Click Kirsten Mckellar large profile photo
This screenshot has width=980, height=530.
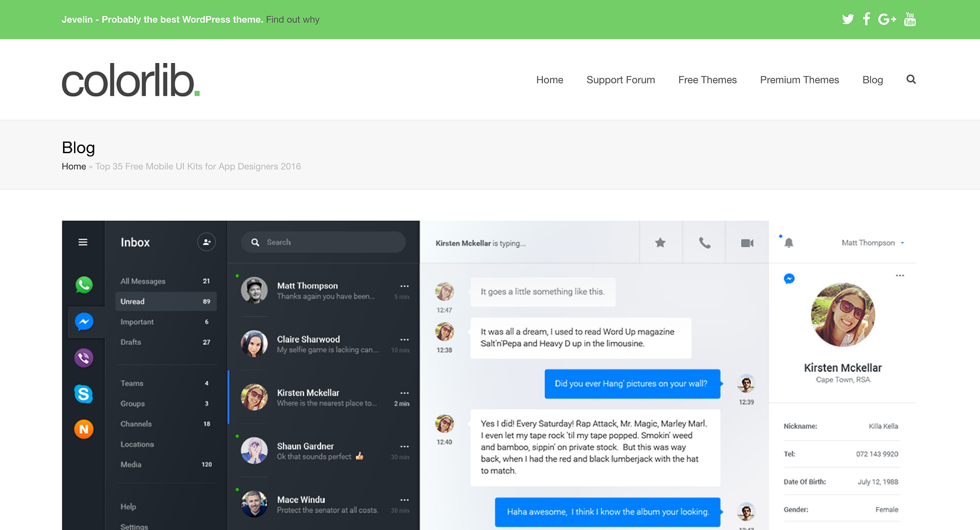coord(843,315)
